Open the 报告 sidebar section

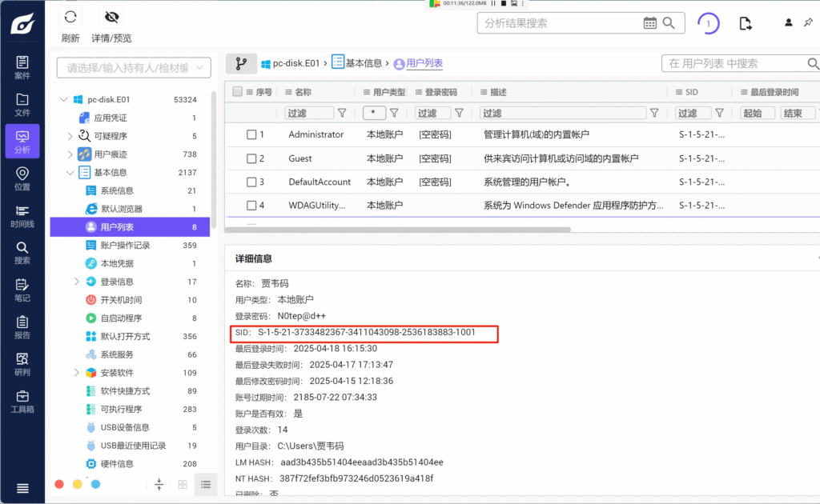pos(22,327)
